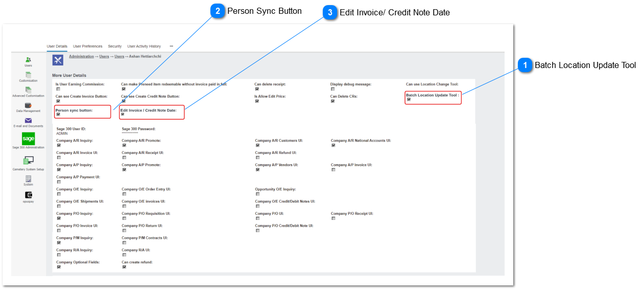644x290 pixels.
Task: Toggle the Can create refund checkbox
Action: pyautogui.click(x=124, y=267)
